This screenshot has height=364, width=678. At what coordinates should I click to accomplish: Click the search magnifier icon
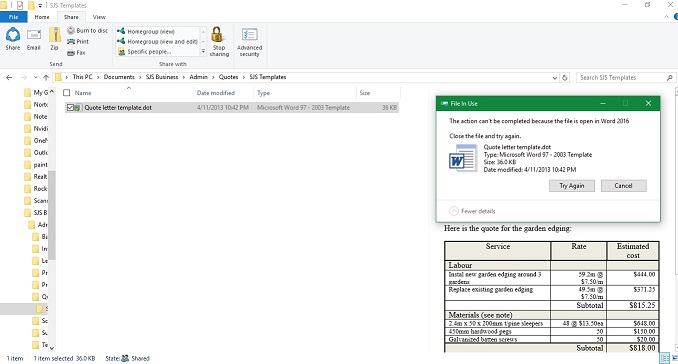(x=670, y=78)
